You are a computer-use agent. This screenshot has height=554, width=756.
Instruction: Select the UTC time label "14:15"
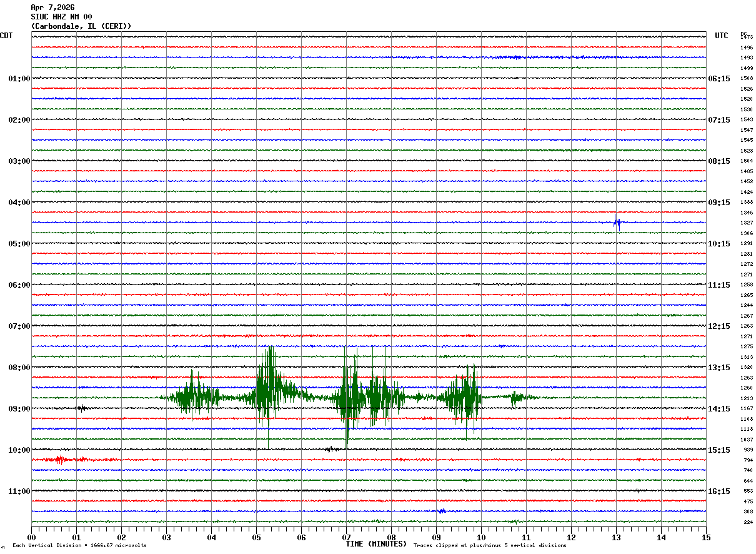[x=719, y=409]
